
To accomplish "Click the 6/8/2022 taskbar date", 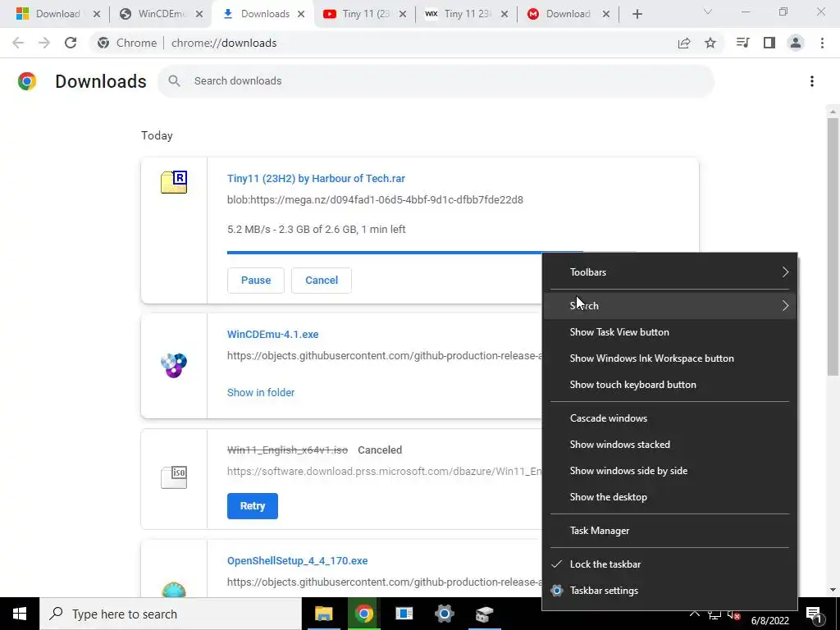I will (x=769, y=621).
